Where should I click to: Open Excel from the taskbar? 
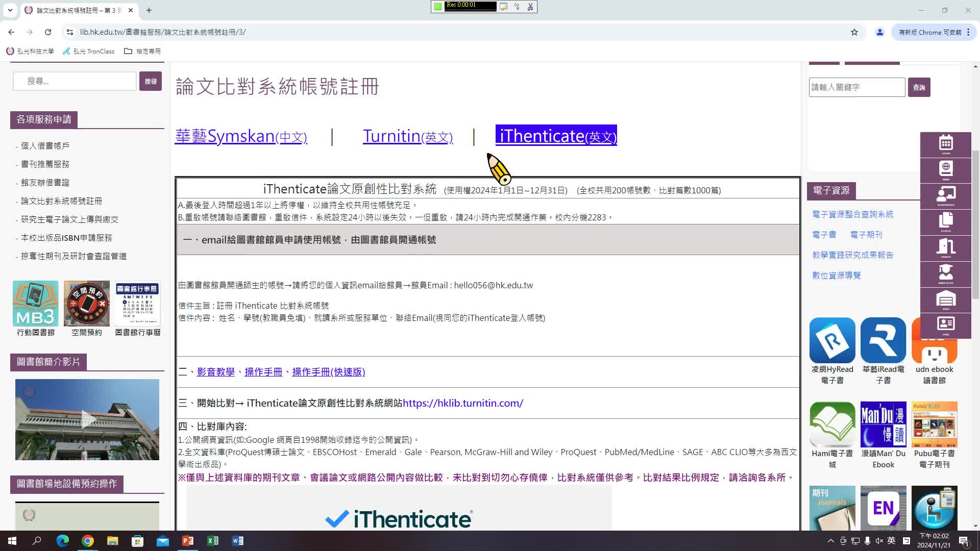(213, 541)
